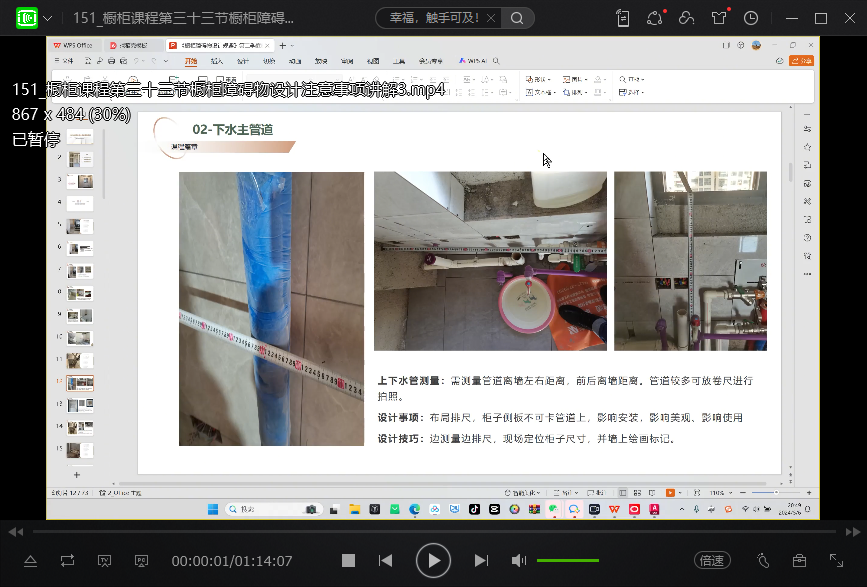Click the rewind arrows at the seek bar start
Screen dimensions: 867x587
[x=15, y=531]
